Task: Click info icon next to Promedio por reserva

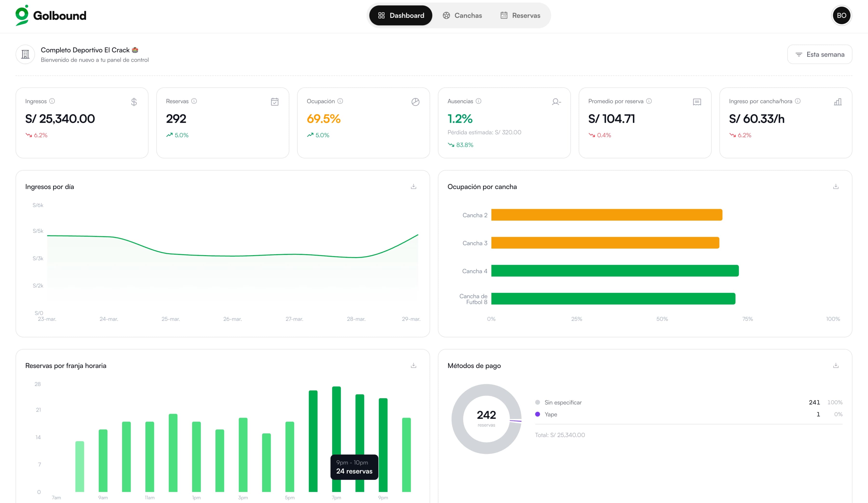Action: coord(649,101)
